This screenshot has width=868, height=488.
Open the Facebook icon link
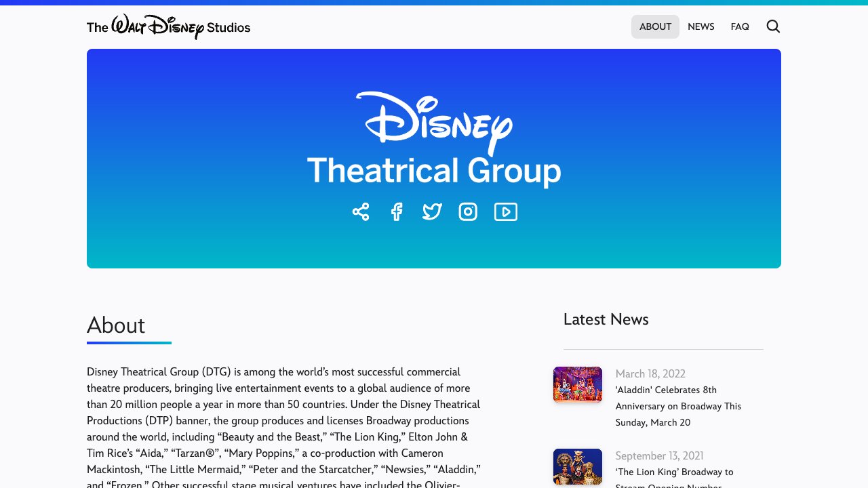point(397,211)
